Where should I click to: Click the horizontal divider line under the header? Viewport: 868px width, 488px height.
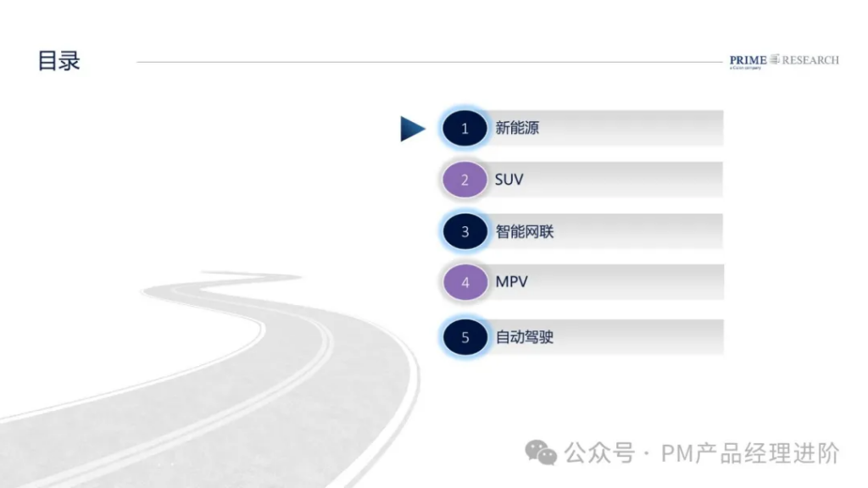[x=430, y=62]
